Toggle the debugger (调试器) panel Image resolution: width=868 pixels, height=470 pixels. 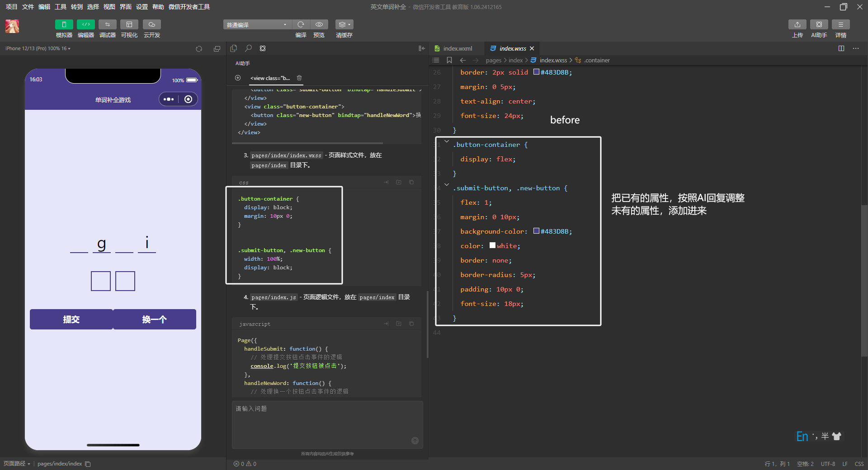point(107,24)
